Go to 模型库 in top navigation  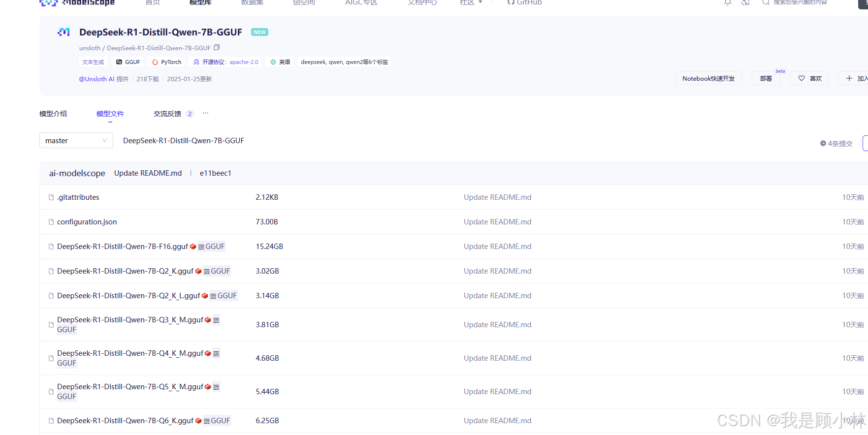tap(200, 2)
